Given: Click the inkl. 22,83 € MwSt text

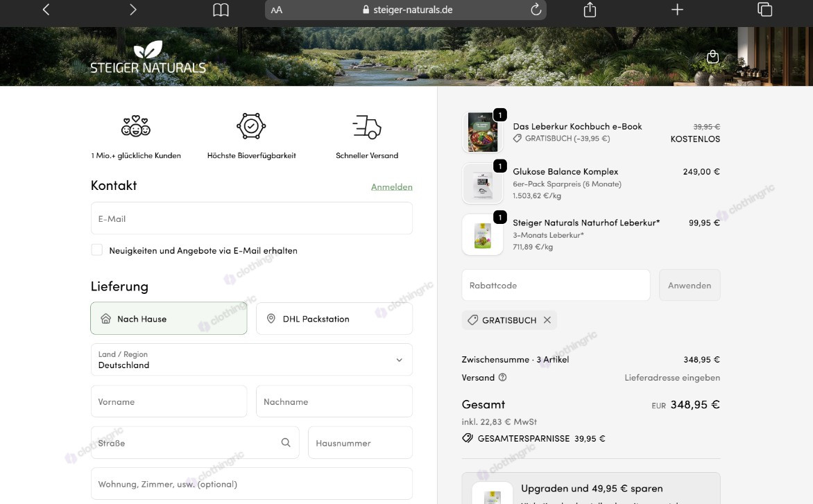Looking at the screenshot, I should pos(499,422).
